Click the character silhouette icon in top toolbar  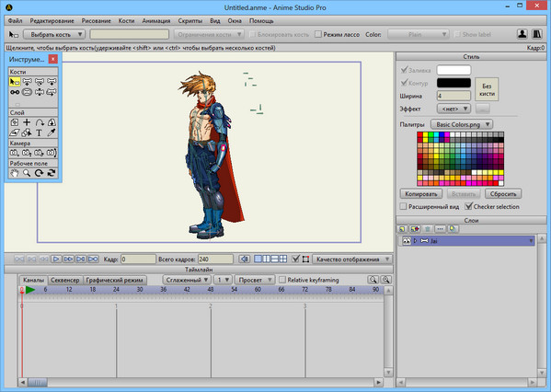[x=522, y=34]
